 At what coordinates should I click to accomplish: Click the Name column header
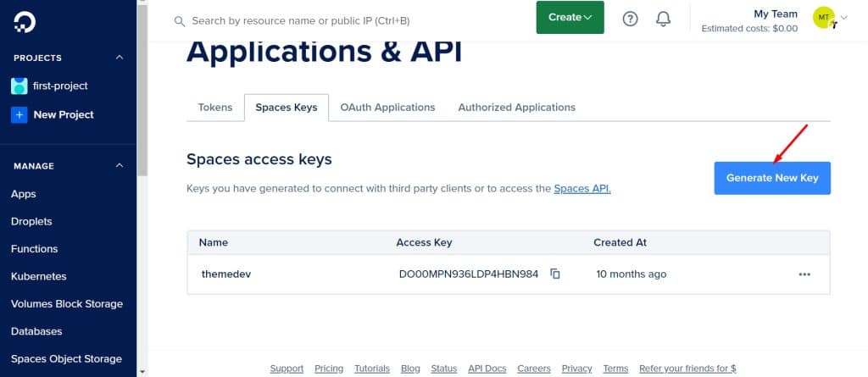click(213, 242)
